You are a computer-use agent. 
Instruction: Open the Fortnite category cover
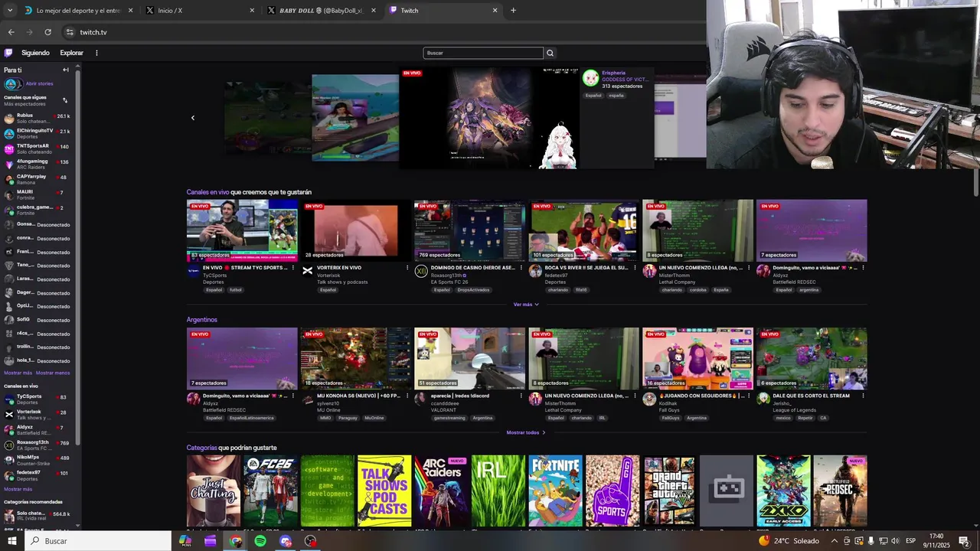pos(555,491)
